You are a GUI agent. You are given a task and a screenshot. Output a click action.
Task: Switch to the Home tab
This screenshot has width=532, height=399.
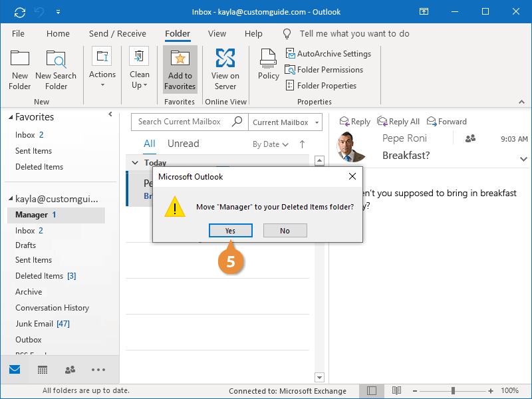[x=58, y=34]
